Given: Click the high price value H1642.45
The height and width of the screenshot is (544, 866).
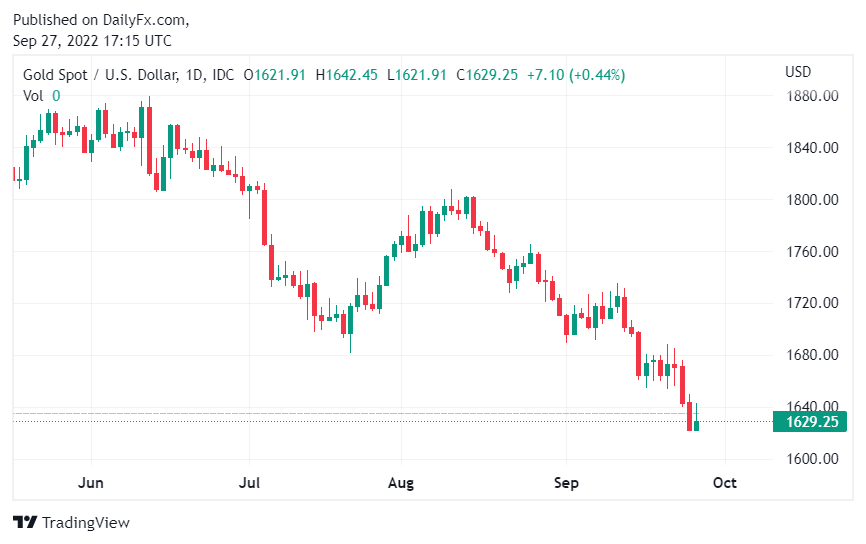Looking at the screenshot, I should (x=346, y=74).
